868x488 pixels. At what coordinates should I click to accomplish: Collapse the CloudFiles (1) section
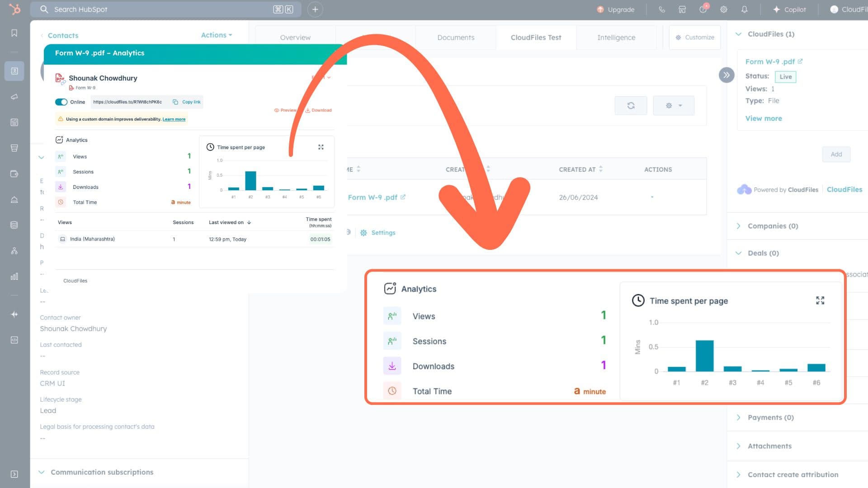[x=738, y=34]
